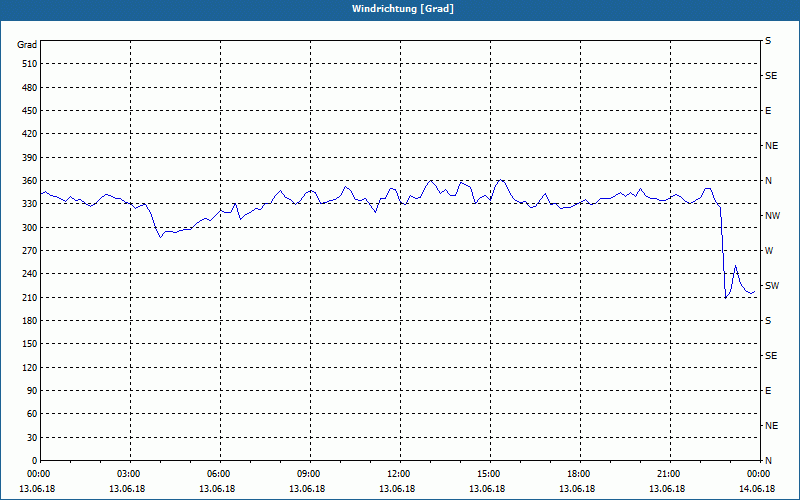Select the 'Grad' unit label on y-axis
Viewport: 800px width, 500px height.
27,45
